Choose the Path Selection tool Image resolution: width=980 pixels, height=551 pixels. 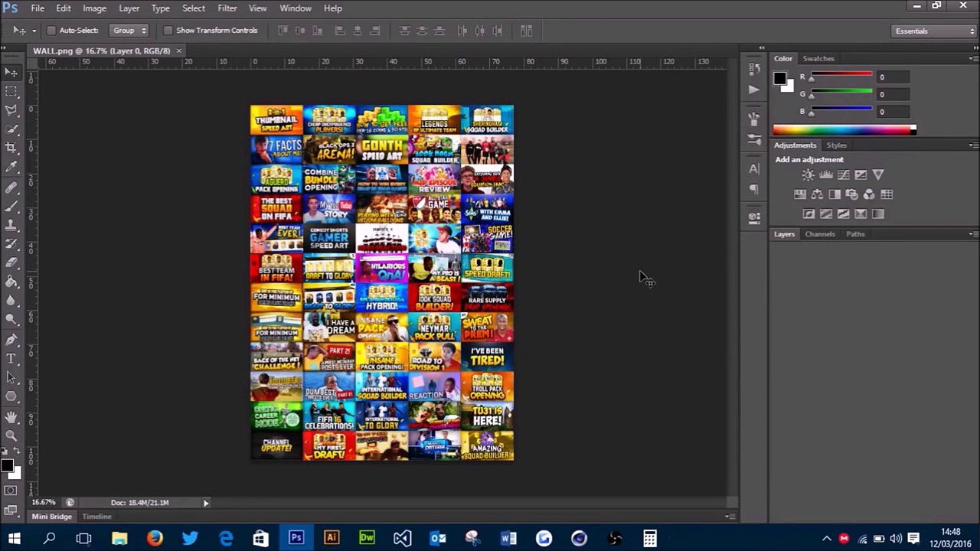click(11, 378)
